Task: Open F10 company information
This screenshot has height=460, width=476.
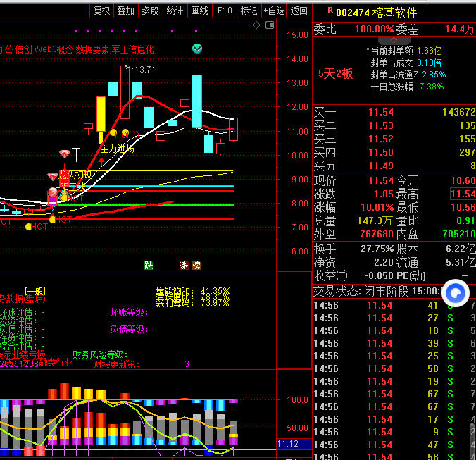Action: pyautogui.click(x=224, y=11)
